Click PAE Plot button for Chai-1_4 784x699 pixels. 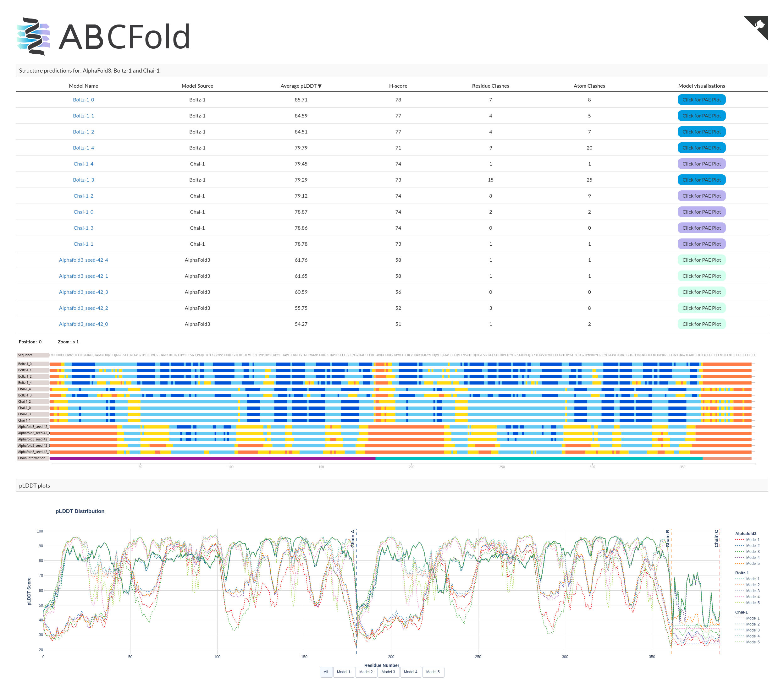click(701, 164)
